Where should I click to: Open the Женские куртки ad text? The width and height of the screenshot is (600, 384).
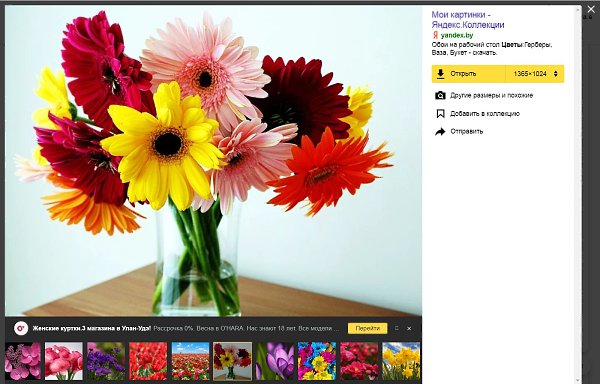point(92,328)
